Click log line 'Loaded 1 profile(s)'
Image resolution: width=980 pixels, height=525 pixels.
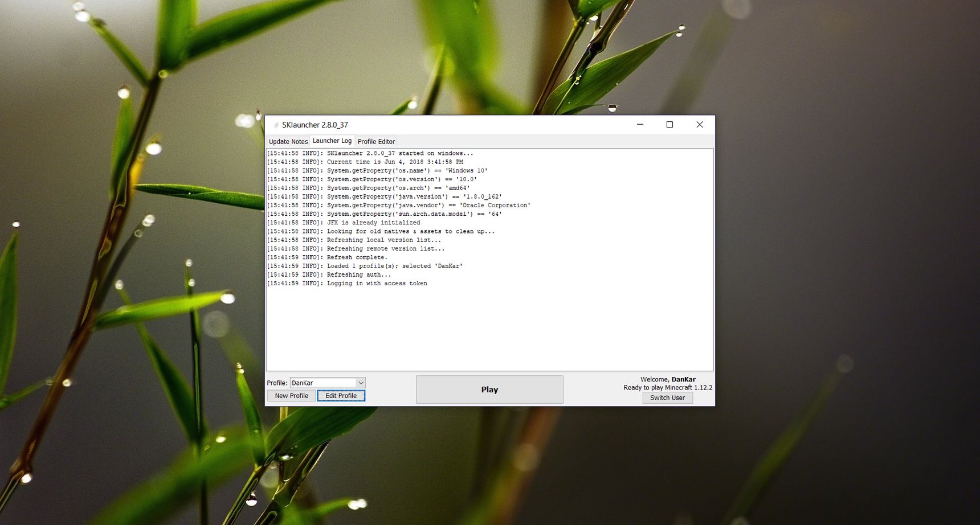click(365, 266)
